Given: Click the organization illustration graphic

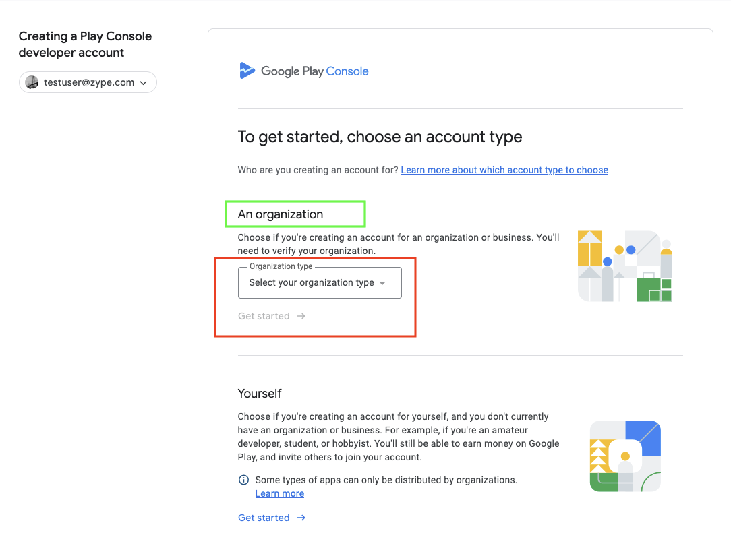Looking at the screenshot, I should pyautogui.click(x=624, y=266).
